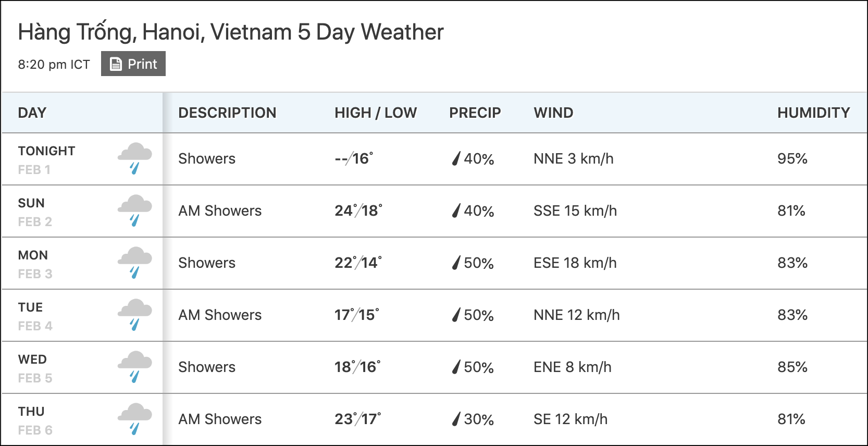The image size is (868, 446).
Task: Click the Tuesday Feb 4 rain icon
Action: tap(134, 315)
